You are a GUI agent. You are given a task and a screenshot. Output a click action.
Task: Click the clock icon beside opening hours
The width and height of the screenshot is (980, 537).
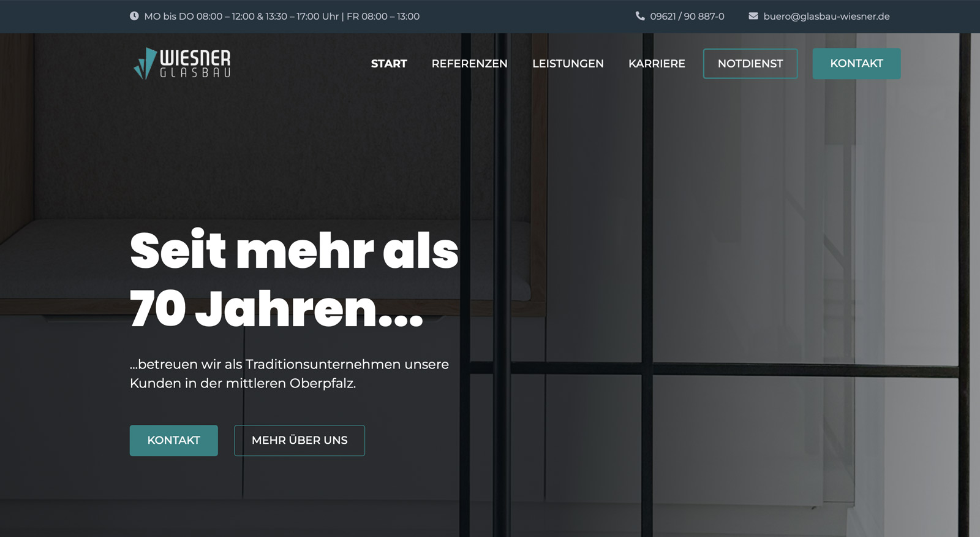[134, 16]
